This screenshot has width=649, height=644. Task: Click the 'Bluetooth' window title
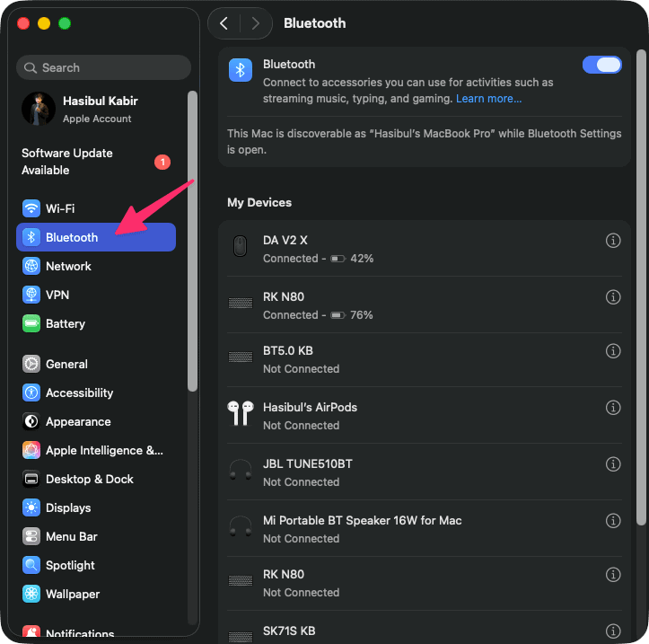(314, 23)
